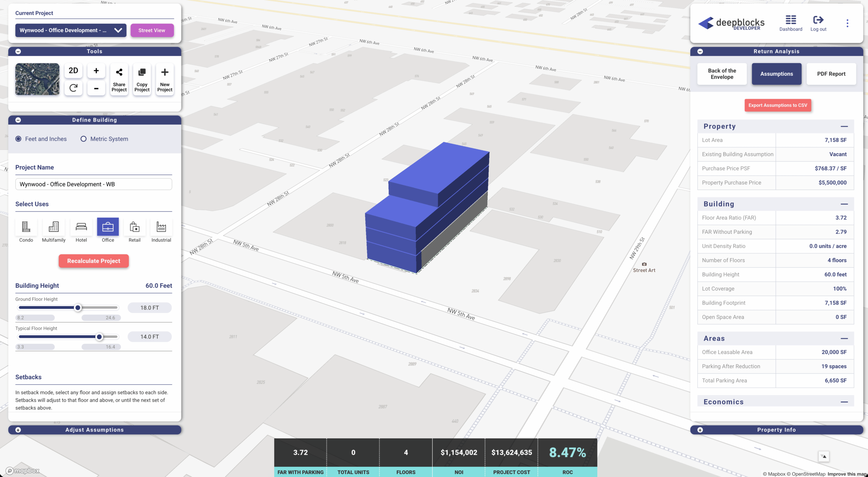Click the Typical Floor Height slider handle
Screen dimensions: 868x477
(x=99, y=337)
